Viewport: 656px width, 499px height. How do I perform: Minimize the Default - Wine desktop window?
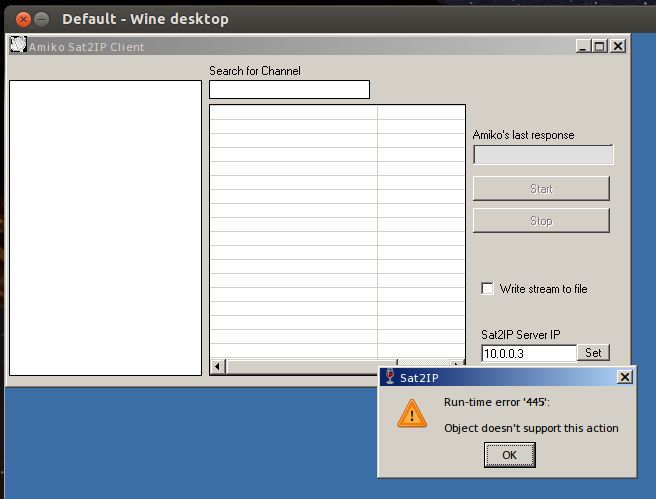[41, 19]
